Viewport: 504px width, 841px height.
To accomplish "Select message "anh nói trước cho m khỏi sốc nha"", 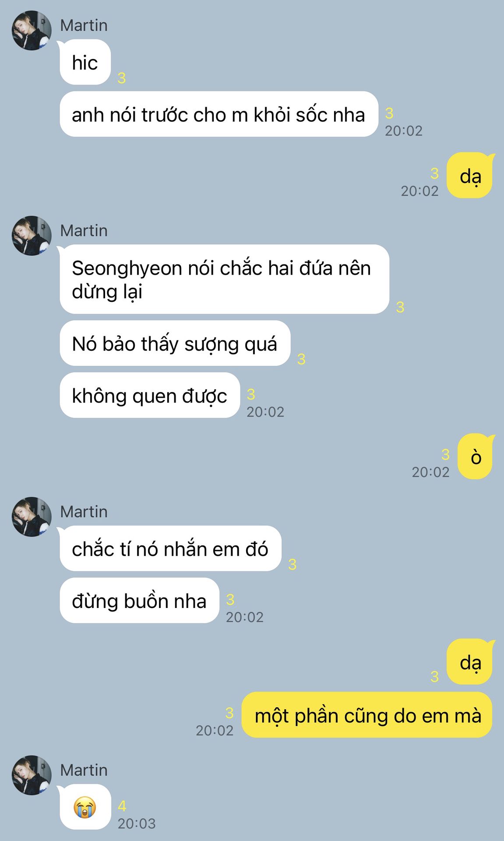I will 219,114.
